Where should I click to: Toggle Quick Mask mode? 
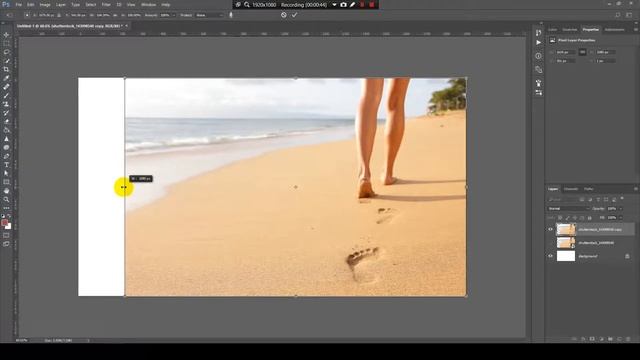(6, 236)
